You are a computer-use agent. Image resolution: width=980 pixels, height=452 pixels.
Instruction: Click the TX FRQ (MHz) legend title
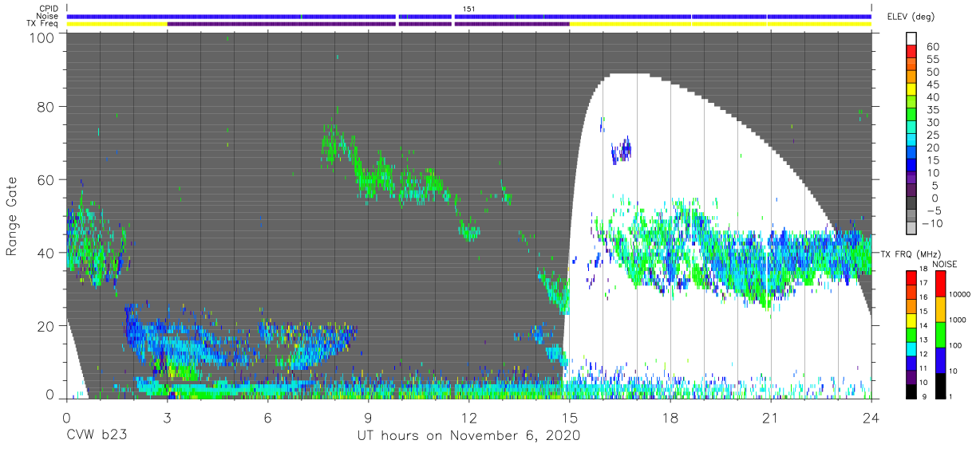click(911, 254)
